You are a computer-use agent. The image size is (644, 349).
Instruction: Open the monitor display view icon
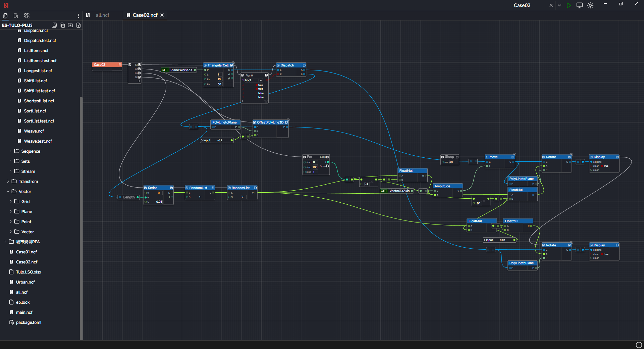pyautogui.click(x=579, y=5)
